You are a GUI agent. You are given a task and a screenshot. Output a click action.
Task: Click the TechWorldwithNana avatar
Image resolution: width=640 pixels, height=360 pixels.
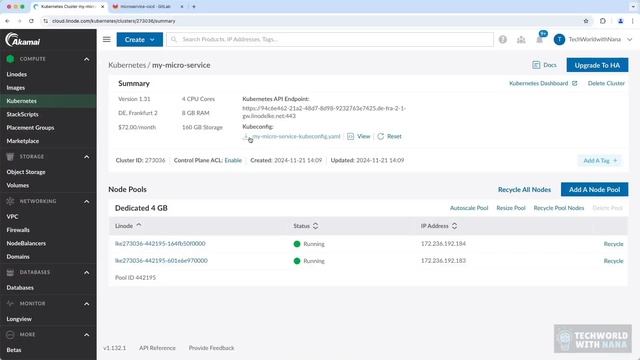pos(559,40)
